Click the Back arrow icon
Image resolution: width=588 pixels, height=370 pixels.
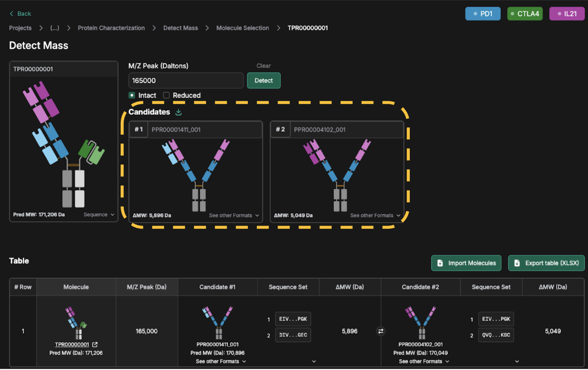tap(12, 14)
